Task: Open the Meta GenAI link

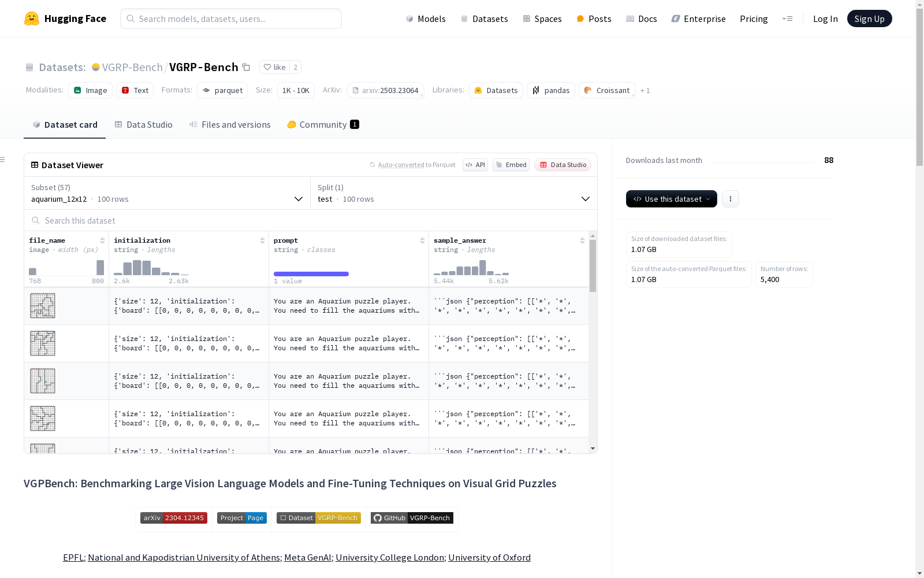Action: [308, 558]
